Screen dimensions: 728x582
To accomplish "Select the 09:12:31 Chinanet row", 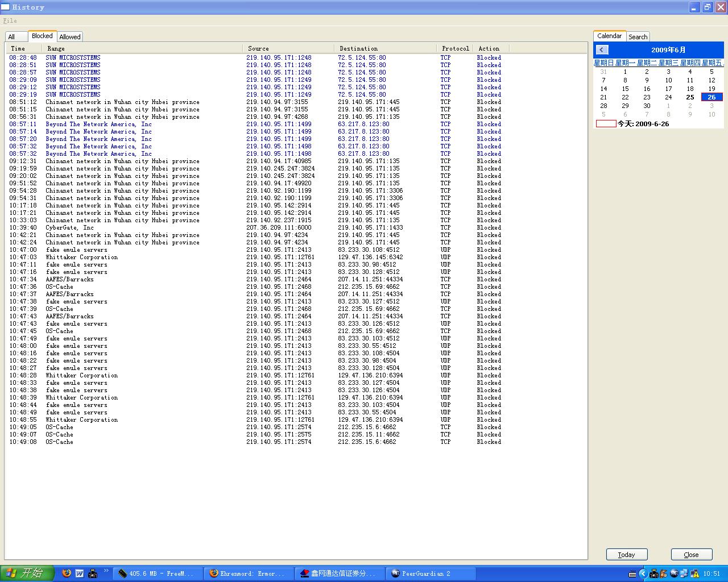I will coord(296,161).
